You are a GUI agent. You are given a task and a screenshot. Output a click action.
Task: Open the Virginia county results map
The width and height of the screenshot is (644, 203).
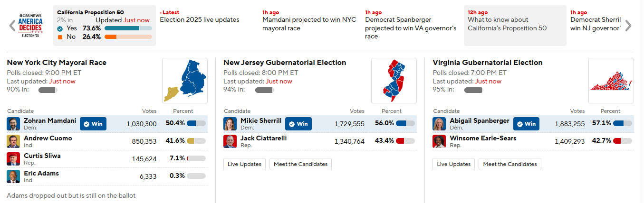click(611, 81)
